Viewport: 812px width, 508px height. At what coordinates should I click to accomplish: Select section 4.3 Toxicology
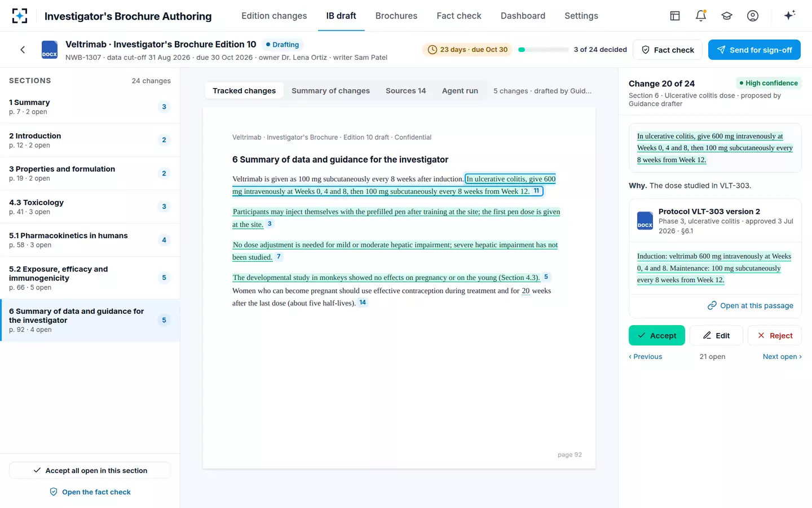coord(90,207)
